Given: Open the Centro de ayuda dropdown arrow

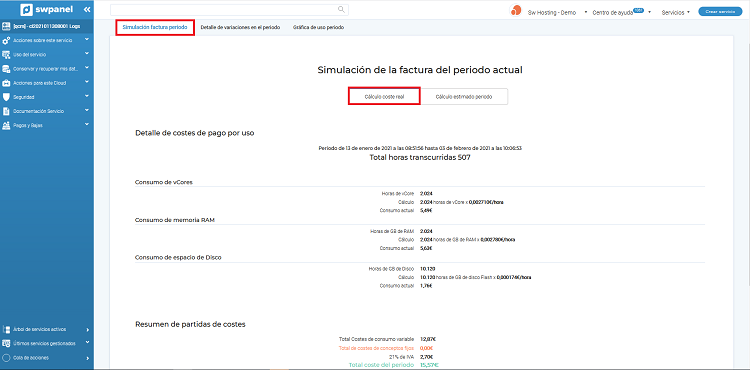Looking at the screenshot, I should tap(650, 12).
